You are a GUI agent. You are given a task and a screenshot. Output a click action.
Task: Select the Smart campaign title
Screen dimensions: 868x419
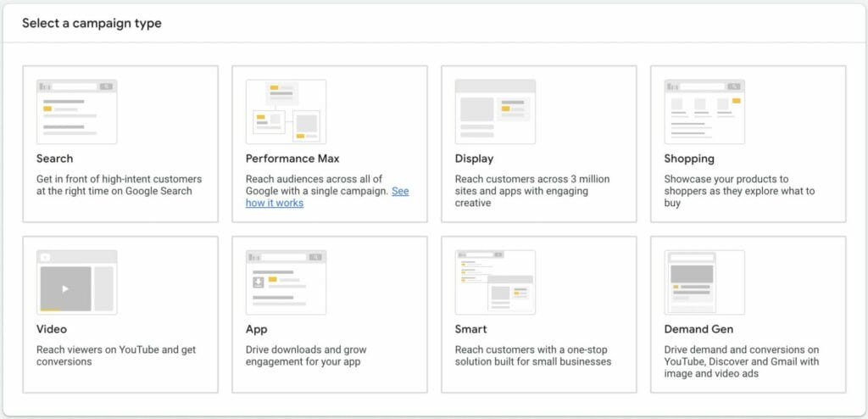470,329
